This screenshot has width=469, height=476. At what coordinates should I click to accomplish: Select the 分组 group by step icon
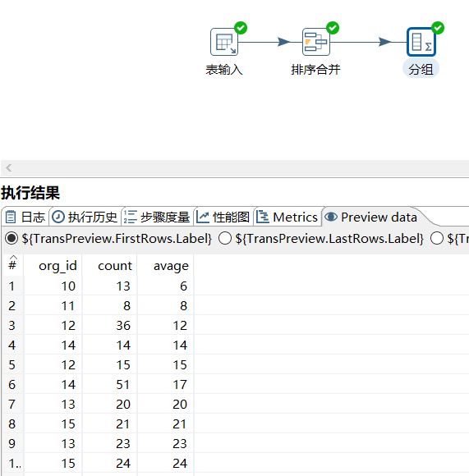[421, 42]
